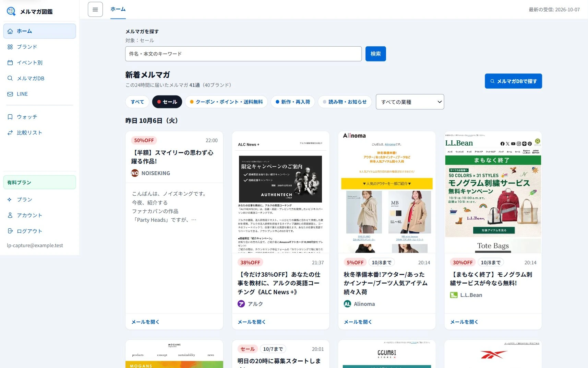Toggle the 新作・再入荷 filter chip

pyautogui.click(x=293, y=102)
